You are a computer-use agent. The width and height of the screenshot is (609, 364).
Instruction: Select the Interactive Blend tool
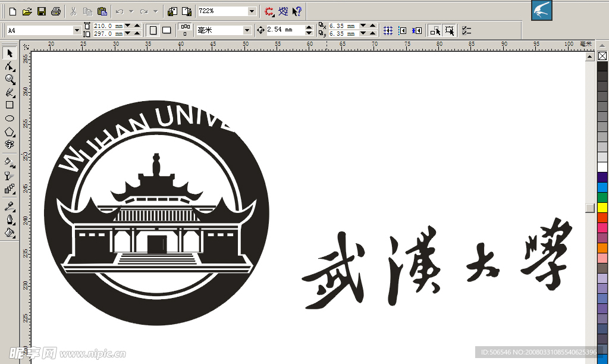pyautogui.click(x=10, y=189)
